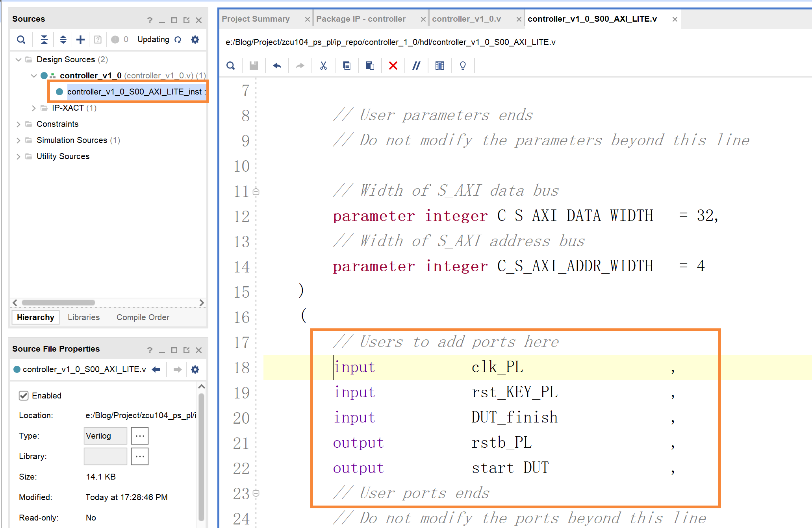Viewport: 812px width, 528px height.
Task: Click the search magnifier icon in toolbar
Action: tap(232, 66)
